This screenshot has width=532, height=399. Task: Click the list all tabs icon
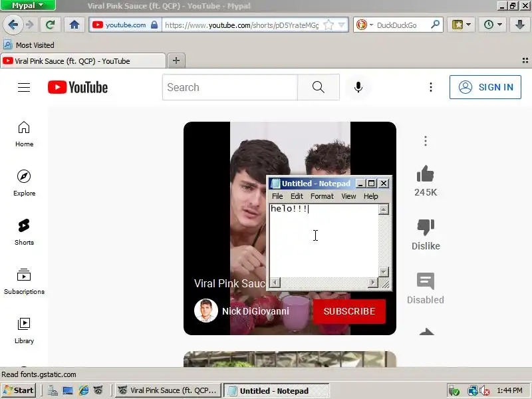525,61
